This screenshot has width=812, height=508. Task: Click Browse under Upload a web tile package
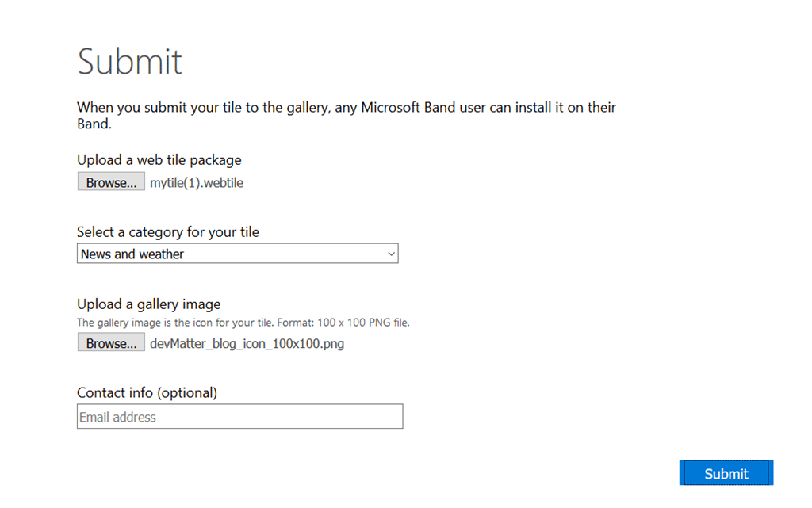[x=111, y=182]
